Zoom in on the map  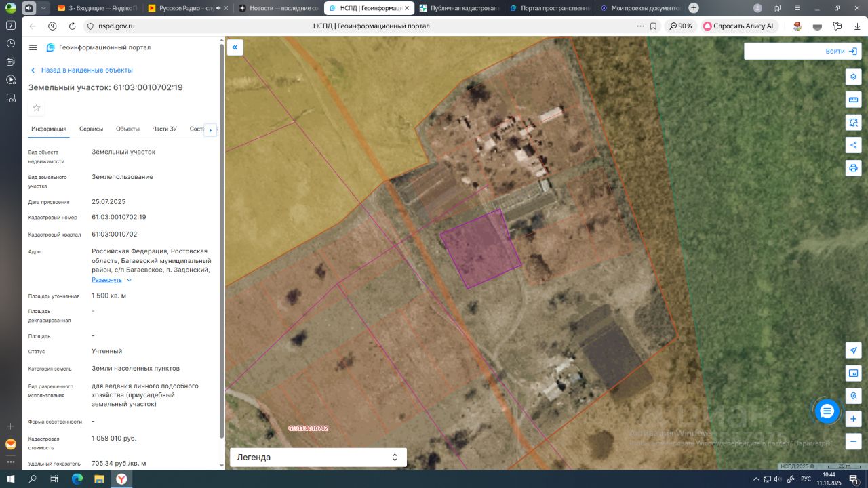coord(853,418)
